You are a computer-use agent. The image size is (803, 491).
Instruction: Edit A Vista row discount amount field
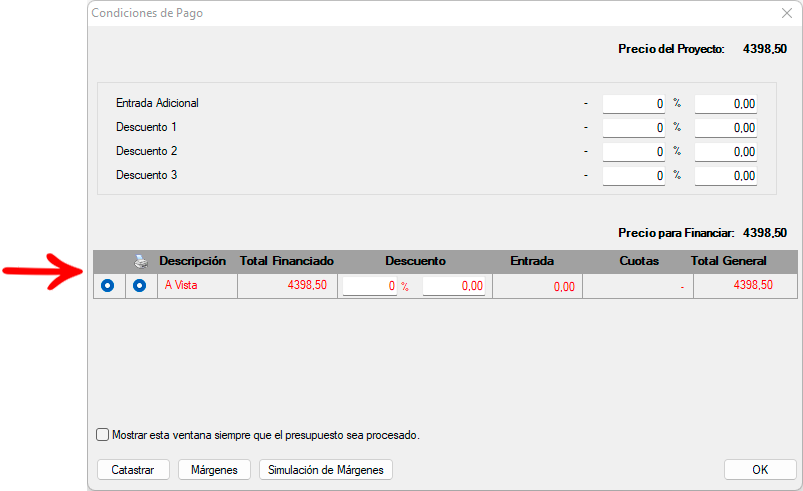tap(454, 286)
